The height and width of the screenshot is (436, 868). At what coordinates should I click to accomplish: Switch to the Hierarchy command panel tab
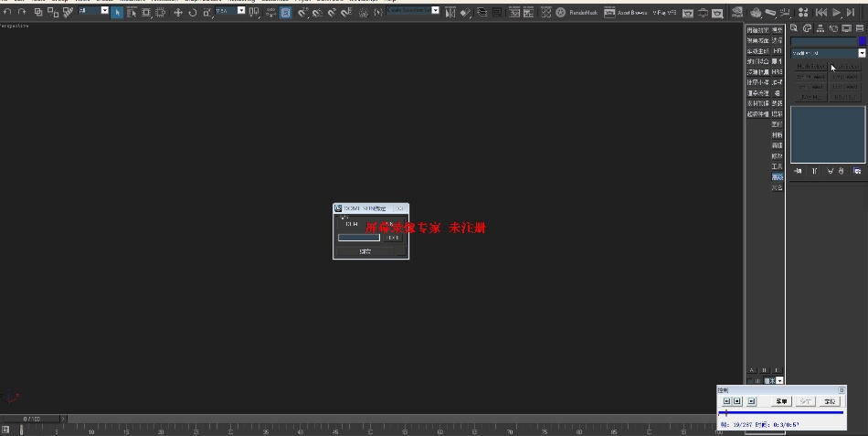(820, 28)
